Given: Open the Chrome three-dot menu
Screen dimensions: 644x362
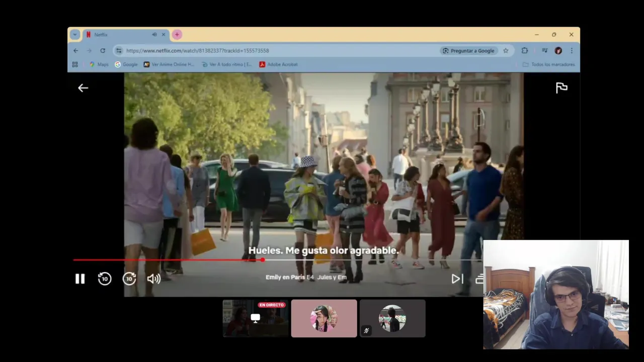Looking at the screenshot, I should coord(572,51).
